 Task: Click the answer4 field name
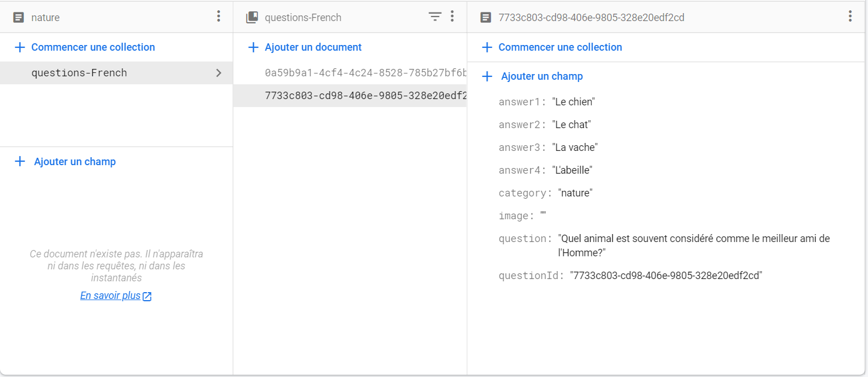click(x=522, y=170)
